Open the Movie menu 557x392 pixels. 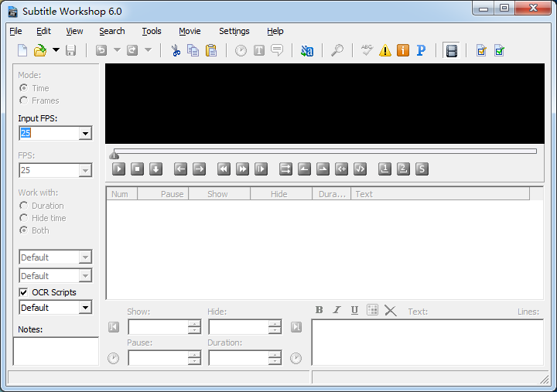(190, 31)
